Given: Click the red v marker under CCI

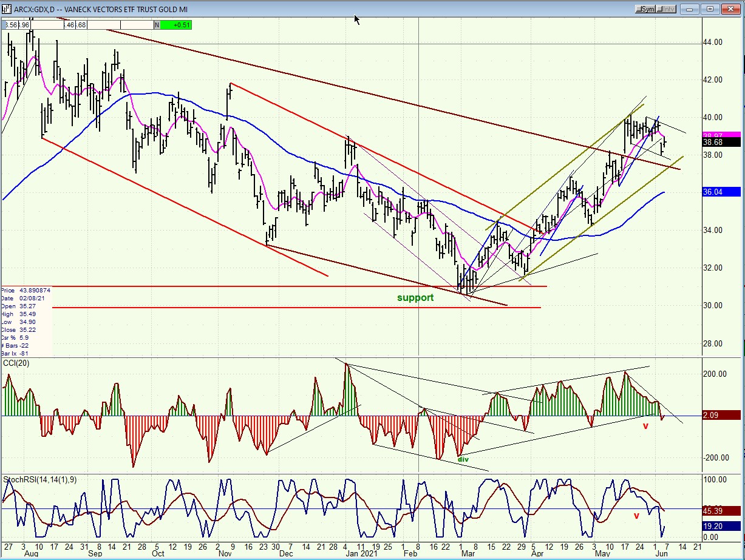Looking at the screenshot, I should (x=646, y=426).
